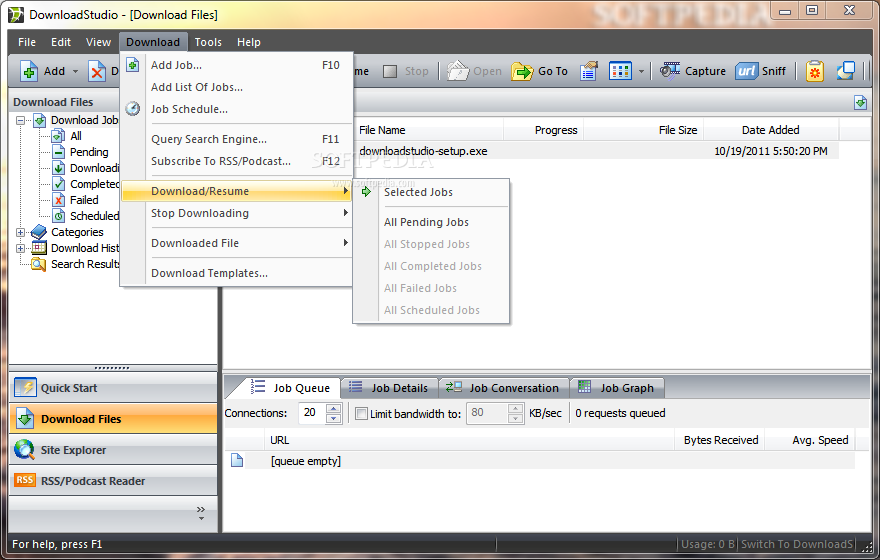Collapse the Download Jobs tree node
Viewport: 880px width, 560px height.
click(21, 120)
